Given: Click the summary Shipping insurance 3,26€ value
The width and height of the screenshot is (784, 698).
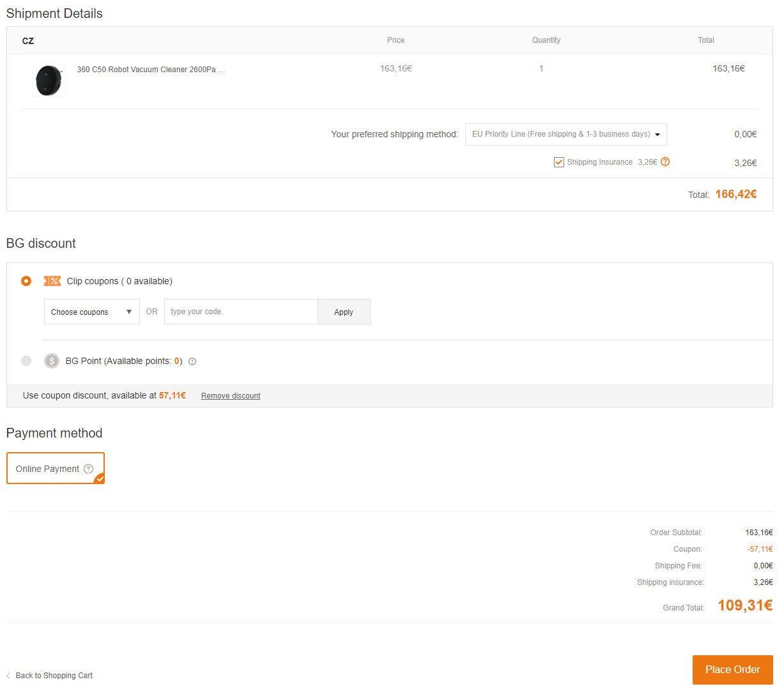Looking at the screenshot, I should pos(763,582).
